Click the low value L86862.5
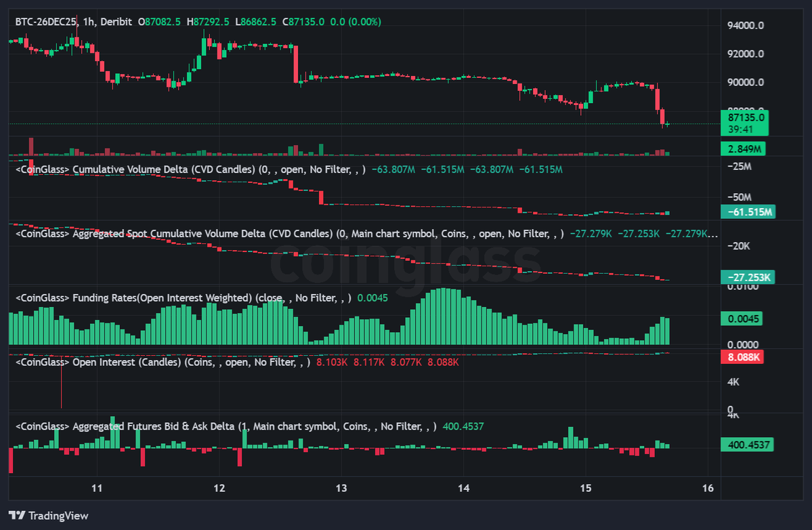This screenshot has height=530, width=812. pos(255,22)
